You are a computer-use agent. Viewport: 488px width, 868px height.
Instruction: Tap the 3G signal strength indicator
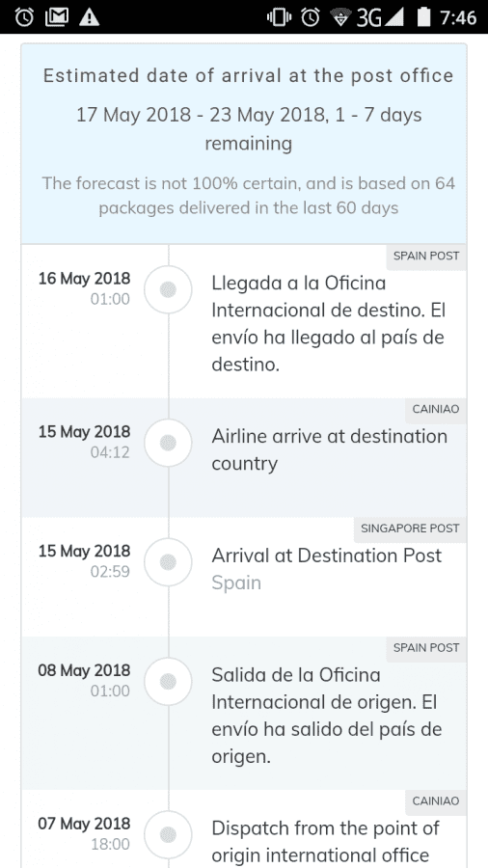pyautogui.click(x=380, y=17)
